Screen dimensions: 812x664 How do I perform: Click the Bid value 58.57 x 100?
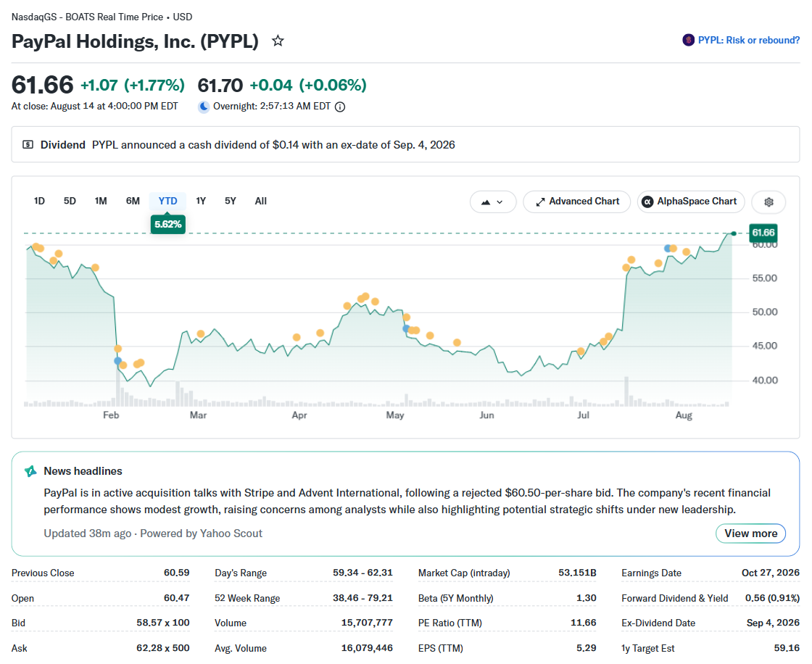(x=163, y=623)
